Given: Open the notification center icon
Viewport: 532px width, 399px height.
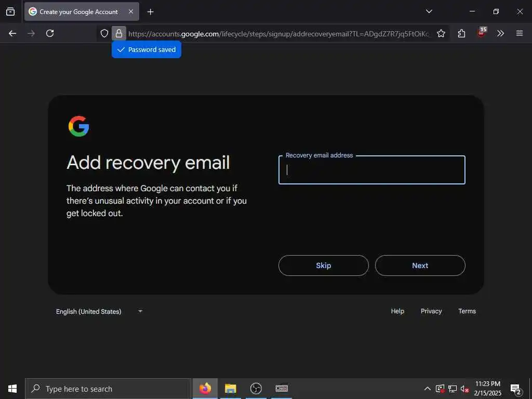Looking at the screenshot, I should click(515, 389).
